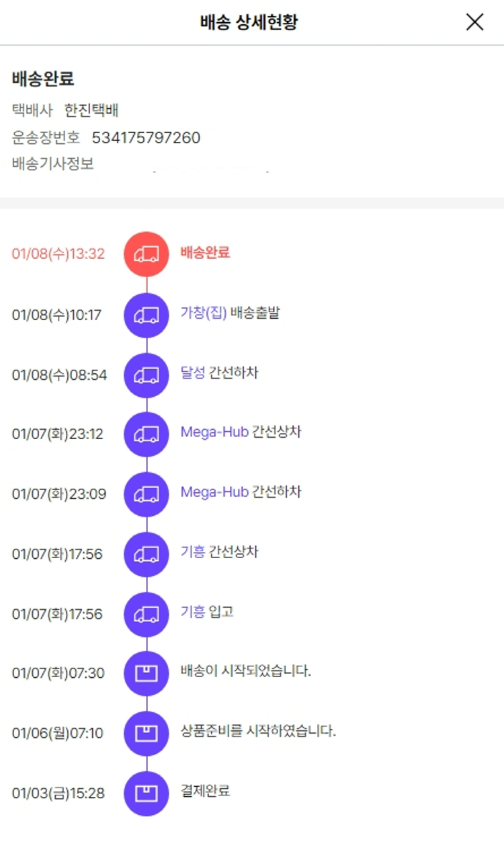Image resolution: width=504 pixels, height=850 pixels.
Task: Click the truck icon for 기흥 간선상차
Action: (146, 554)
